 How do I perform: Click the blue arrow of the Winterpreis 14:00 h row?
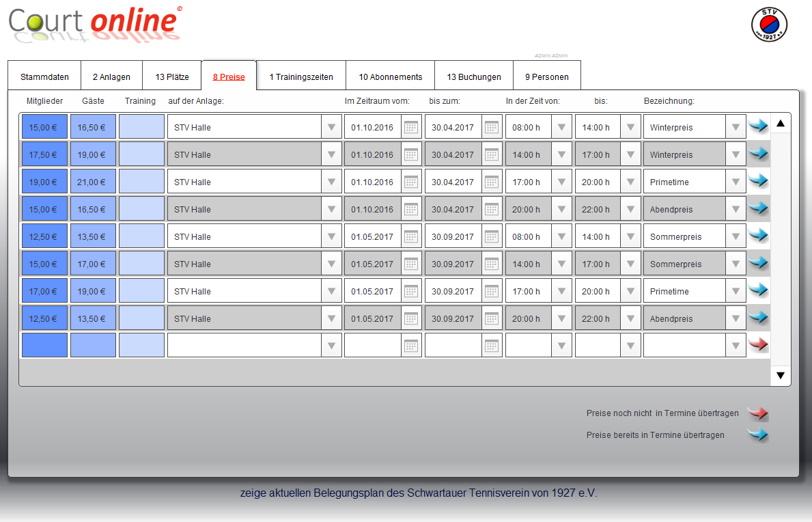coord(758,153)
